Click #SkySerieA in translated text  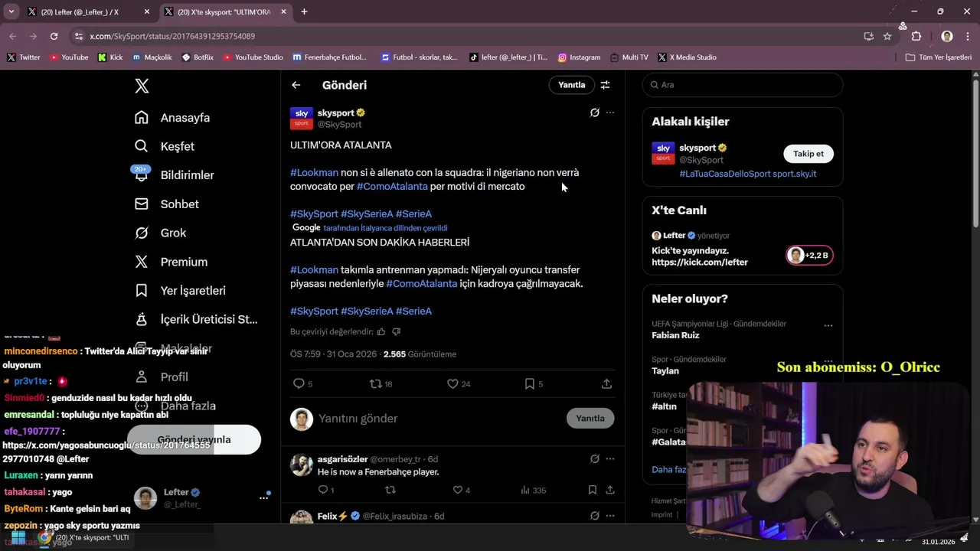click(x=367, y=311)
